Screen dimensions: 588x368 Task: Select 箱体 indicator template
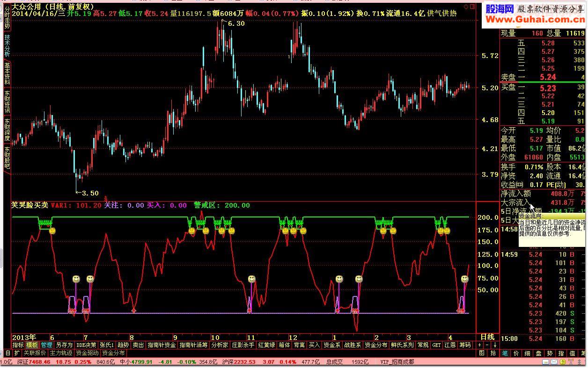(x=284, y=345)
